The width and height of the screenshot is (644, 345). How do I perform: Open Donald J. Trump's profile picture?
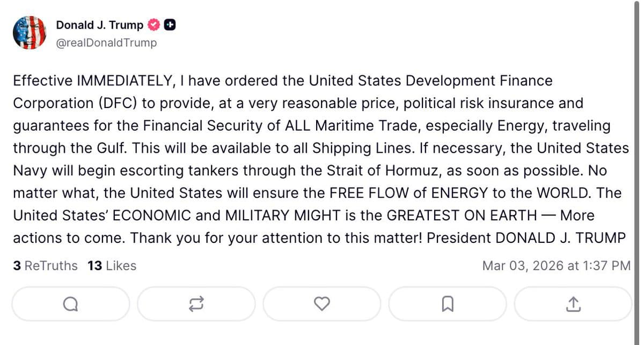pyautogui.click(x=30, y=32)
